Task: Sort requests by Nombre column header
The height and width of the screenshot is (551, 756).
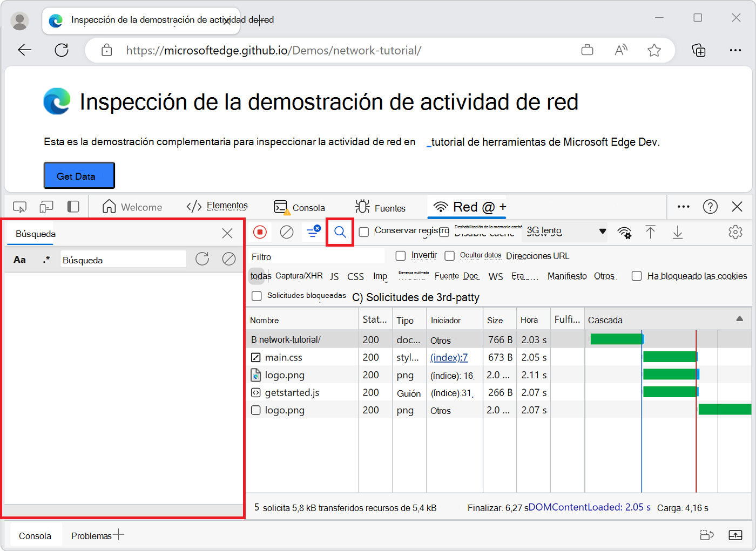Action: tap(302, 319)
